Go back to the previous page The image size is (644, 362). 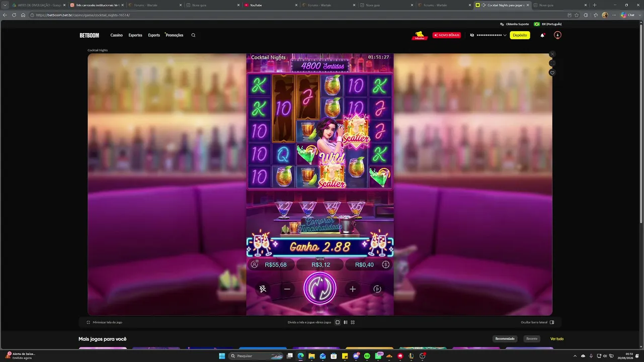pyautogui.click(x=5, y=15)
